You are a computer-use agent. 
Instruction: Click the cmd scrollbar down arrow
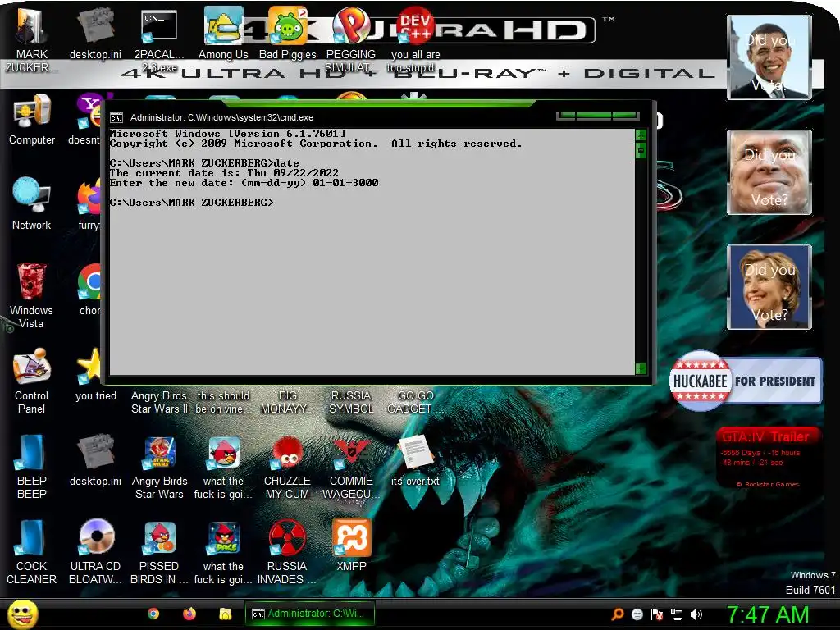[641, 368]
